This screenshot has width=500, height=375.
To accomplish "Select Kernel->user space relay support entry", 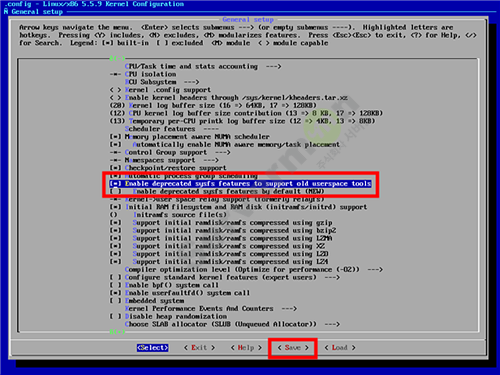I will (217, 199).
